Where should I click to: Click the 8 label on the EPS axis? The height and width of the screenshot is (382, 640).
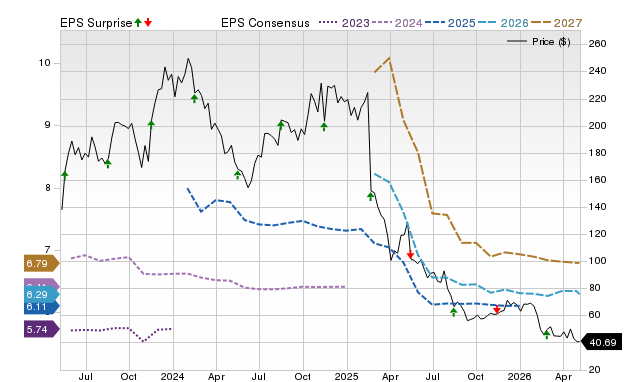click(48, 188)
